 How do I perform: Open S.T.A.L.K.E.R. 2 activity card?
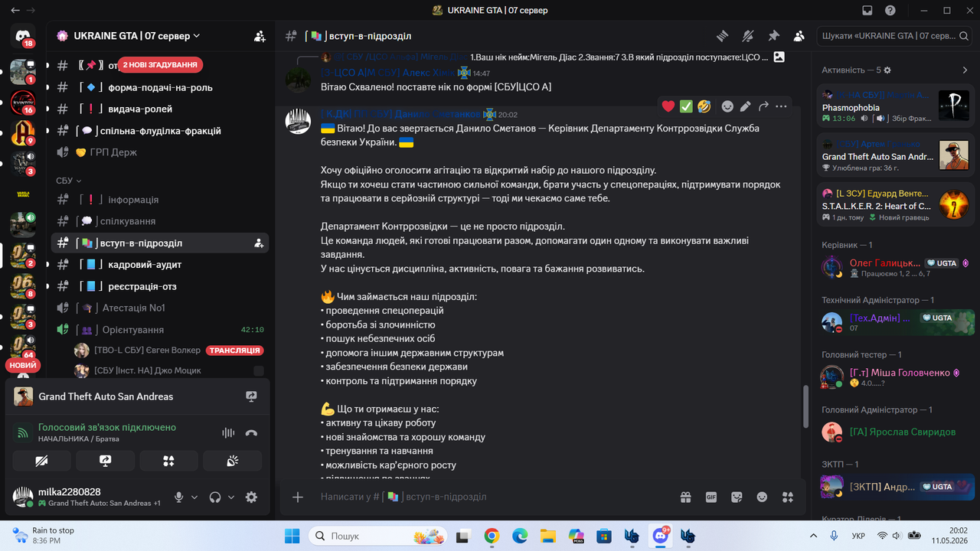click(896, 204)
